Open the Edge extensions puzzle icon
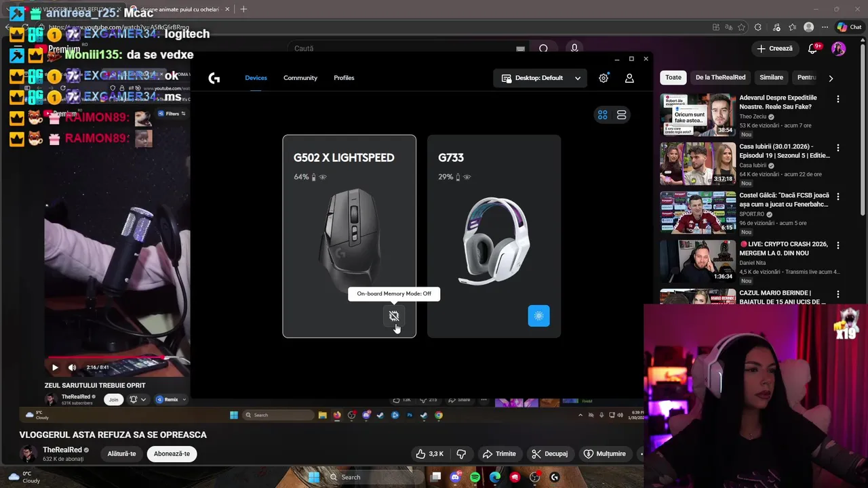 point(758,27)
